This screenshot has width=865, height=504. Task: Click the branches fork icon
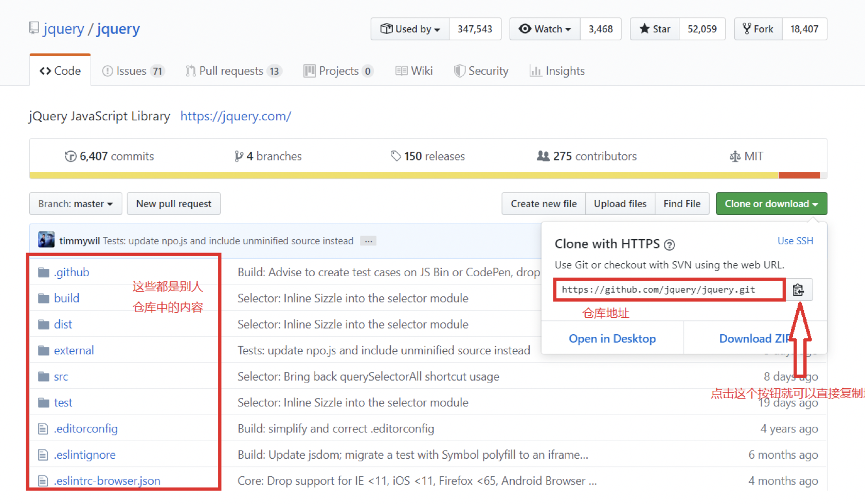point(239,156)
